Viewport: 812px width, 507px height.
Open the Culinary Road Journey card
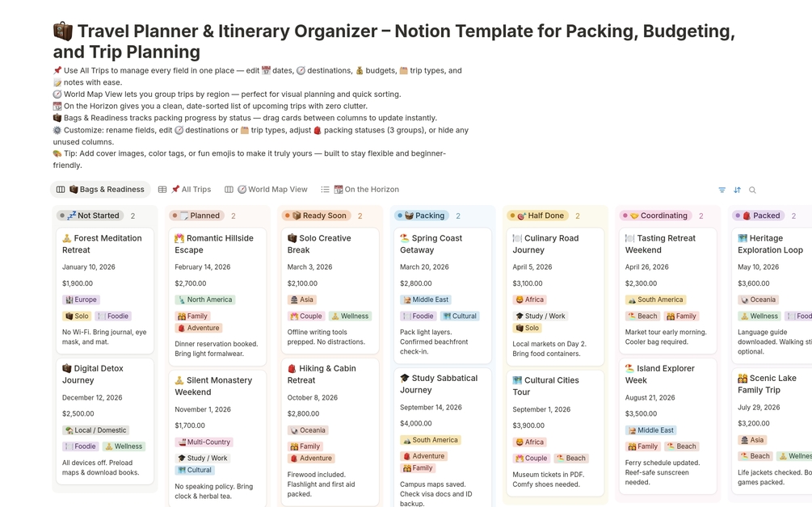pyautogui.click(x=545, y=244)
